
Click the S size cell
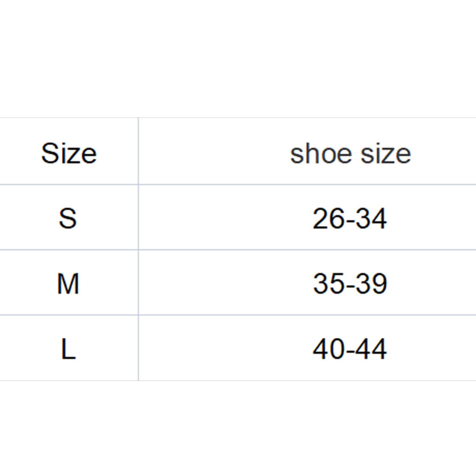(68, 219)
